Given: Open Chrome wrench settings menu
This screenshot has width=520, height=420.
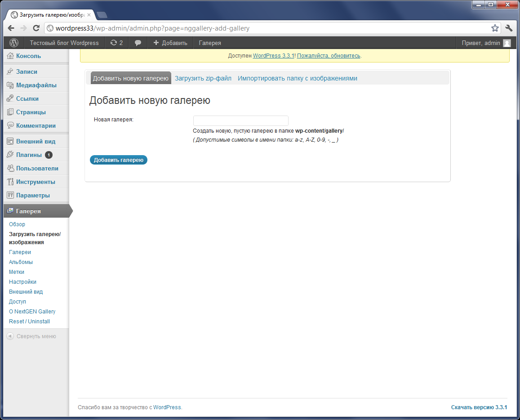Looking at the screenshot, I should [x=509, y=28].
